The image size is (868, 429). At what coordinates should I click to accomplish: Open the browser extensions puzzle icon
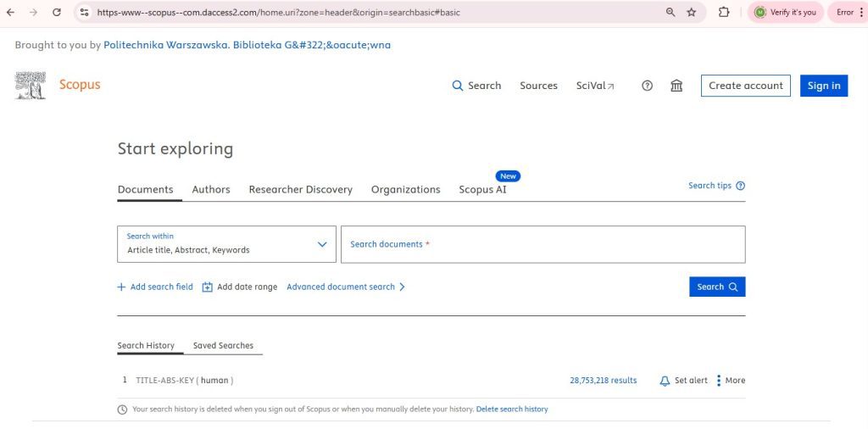tap(724, 13)
